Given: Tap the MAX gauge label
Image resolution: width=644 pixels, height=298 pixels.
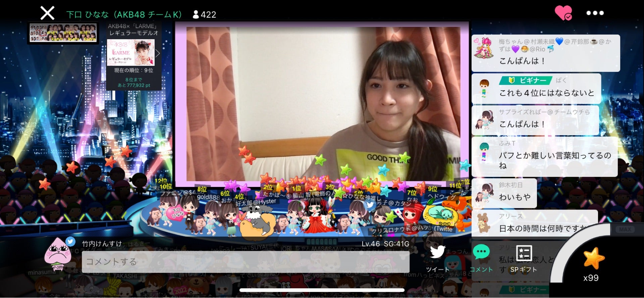Looking at the screenshot, I should pos(625,230).
